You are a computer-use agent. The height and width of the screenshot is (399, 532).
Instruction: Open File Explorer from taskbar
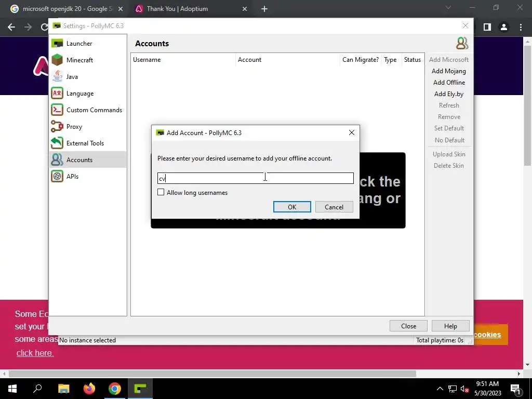tap(63, 389)
